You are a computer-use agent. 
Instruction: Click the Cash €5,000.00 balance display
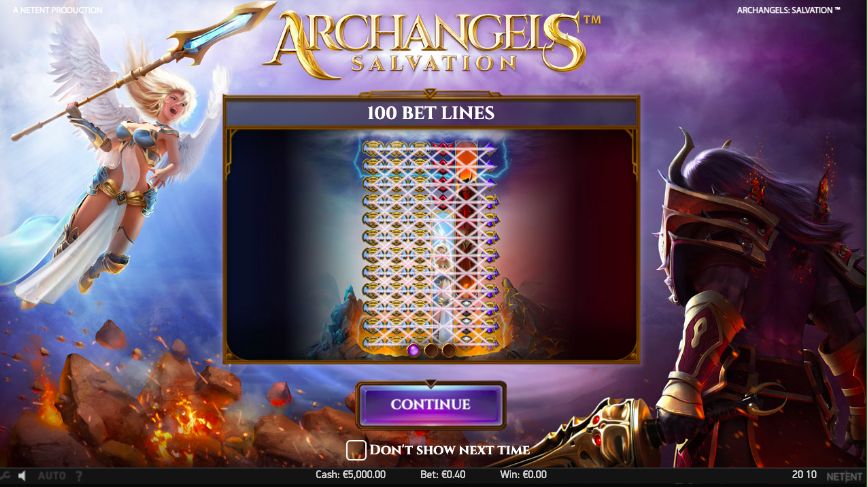[x=351, y=474]
